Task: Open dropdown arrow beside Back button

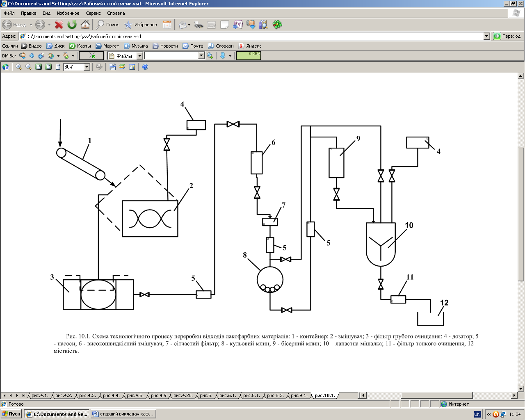Action: 31,25
